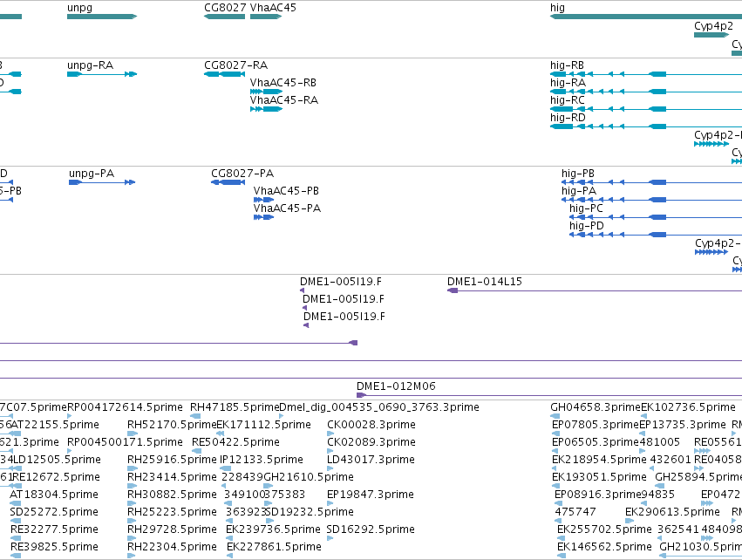Select the hig-RA transcript
The image size is (742, 560).
(x=646, y=92)
